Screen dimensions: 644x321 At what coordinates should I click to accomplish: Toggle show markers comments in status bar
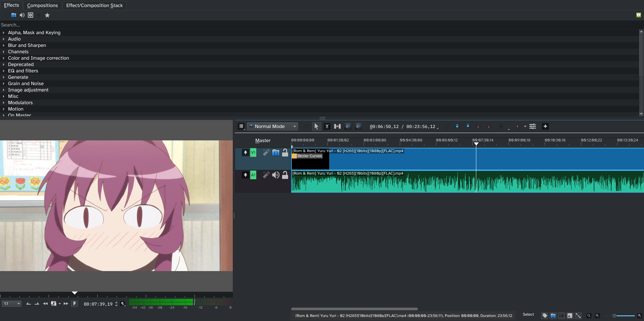pyautogui.click(x=570, y=316)
